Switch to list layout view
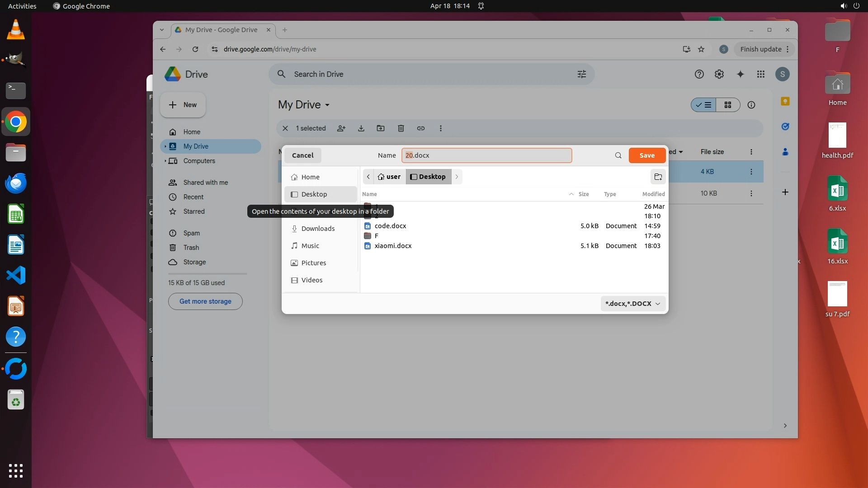Image resolution: width=868 pixels, height=488 pixels. click(x=704, y=105)
